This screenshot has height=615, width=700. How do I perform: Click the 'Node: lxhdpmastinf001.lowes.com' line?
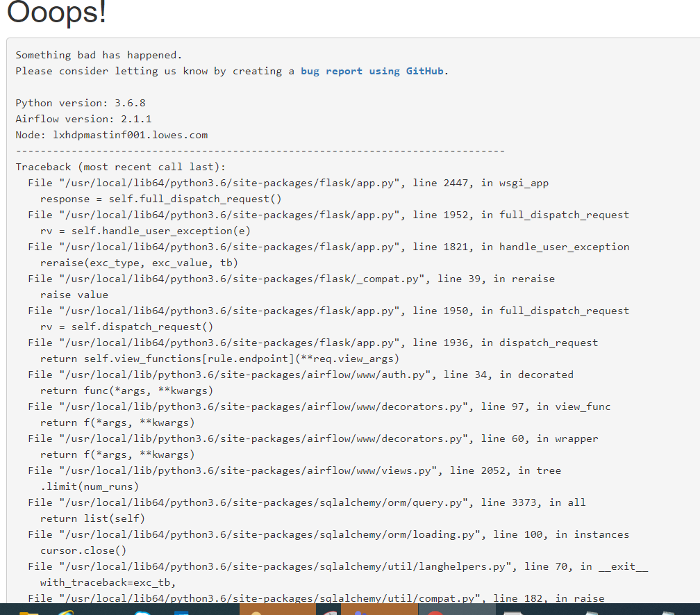click(x=112, y=135)
